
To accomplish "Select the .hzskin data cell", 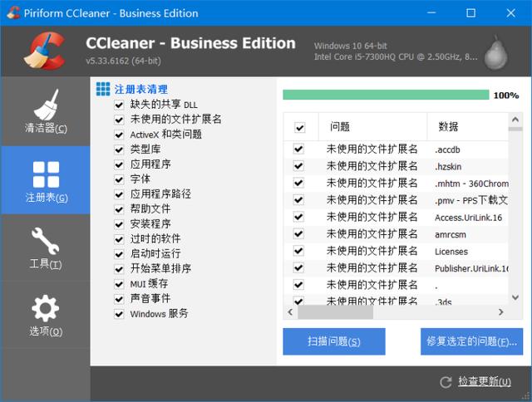I will (448, 166).
